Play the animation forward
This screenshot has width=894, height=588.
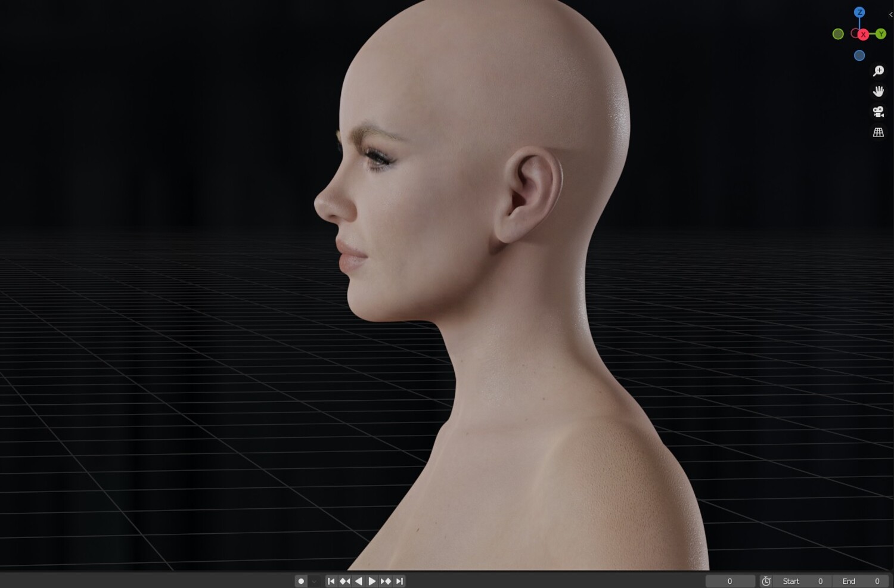point(372,581)
